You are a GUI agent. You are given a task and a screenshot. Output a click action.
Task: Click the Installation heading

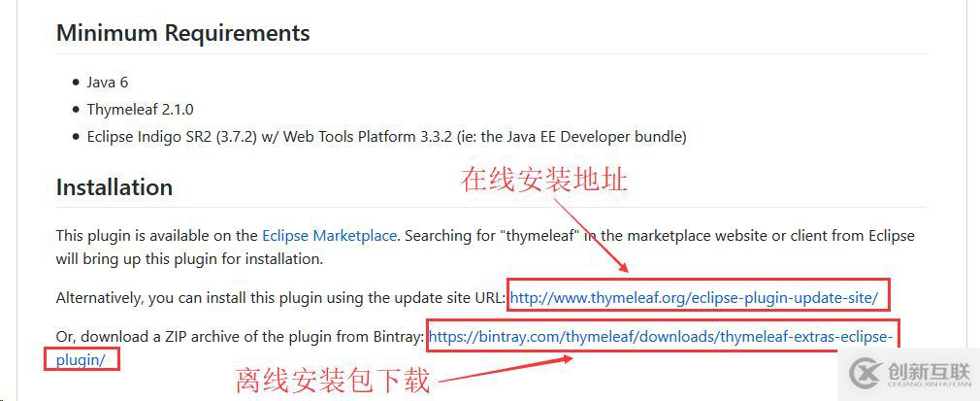(x=114, y=187)
